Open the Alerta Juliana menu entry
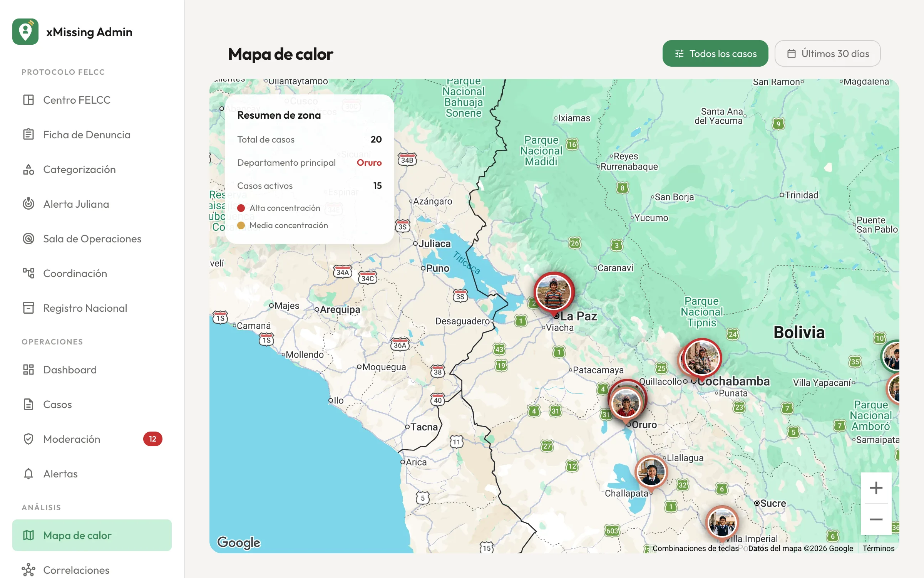This screenshot has width=924, height=578. [x=92, y=204]
